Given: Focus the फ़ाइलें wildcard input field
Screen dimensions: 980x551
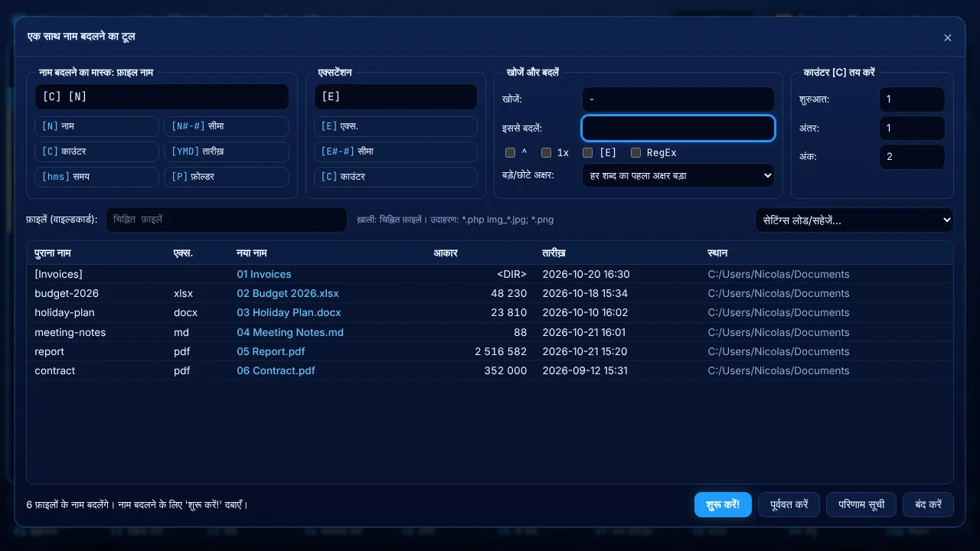Looking at the screenshot, I should tap(227, 220).
